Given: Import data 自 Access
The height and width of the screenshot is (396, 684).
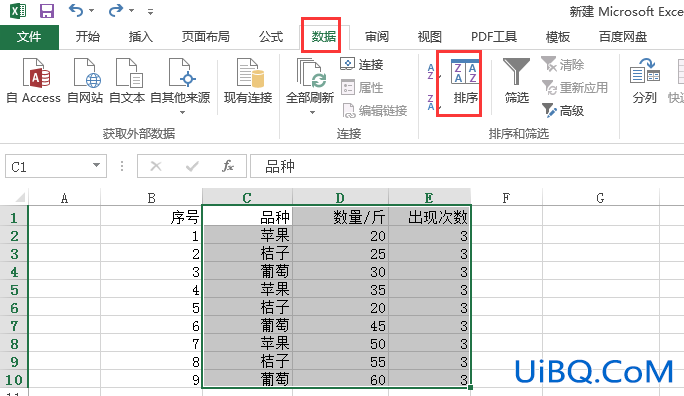Looking at the screenshot, I should pos(34,81).
